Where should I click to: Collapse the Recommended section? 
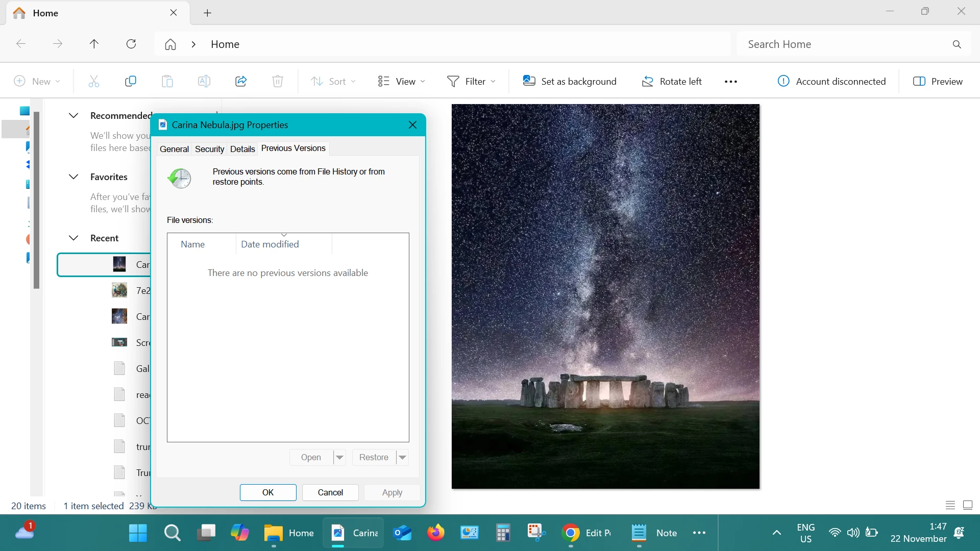point(73,115)
